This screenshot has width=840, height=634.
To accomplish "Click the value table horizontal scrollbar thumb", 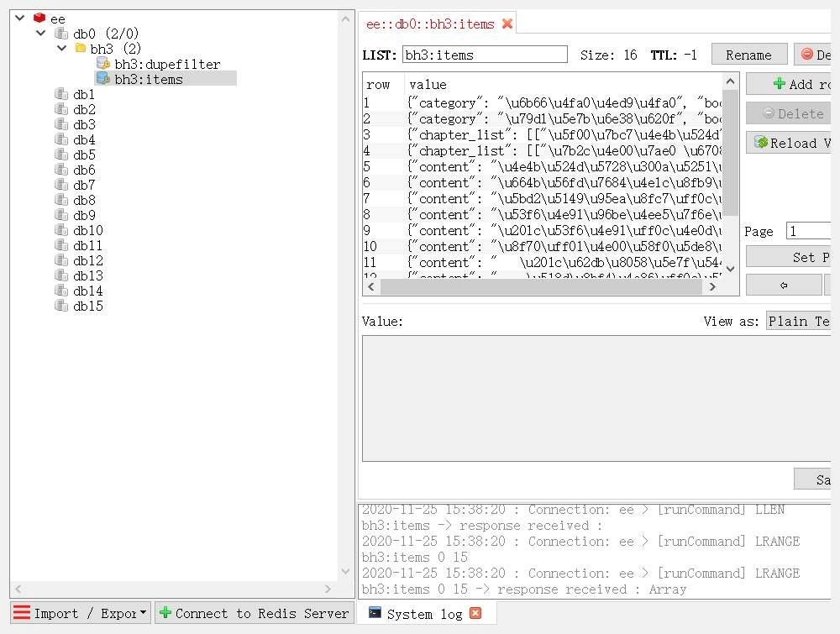I will coord(541,287).
